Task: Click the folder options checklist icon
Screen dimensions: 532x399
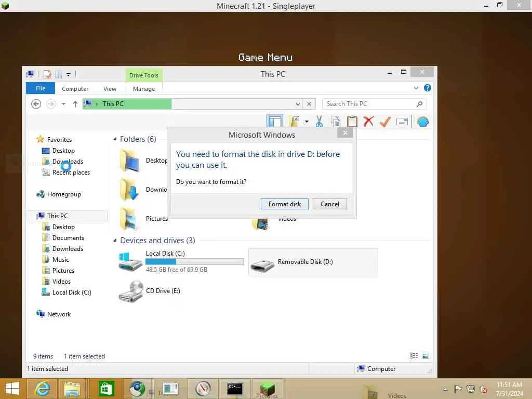Action: pyautogui.click(x=294, y=122)
